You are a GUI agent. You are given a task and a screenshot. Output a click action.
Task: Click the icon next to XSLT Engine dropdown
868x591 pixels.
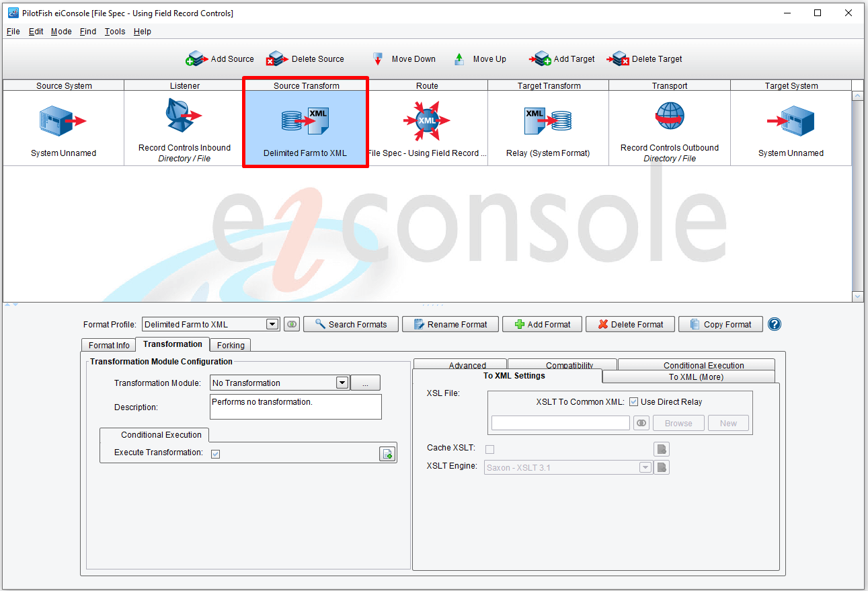[x=662, y=467]
